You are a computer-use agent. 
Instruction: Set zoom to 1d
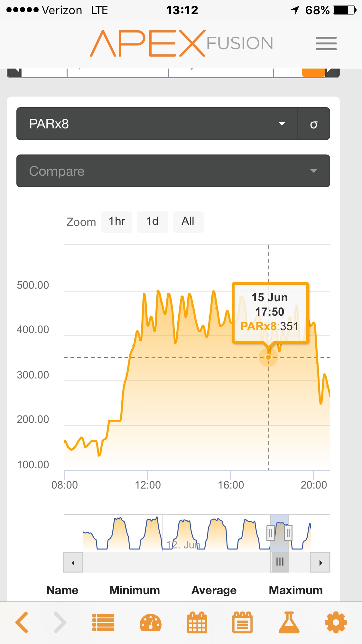pos(152,222)
